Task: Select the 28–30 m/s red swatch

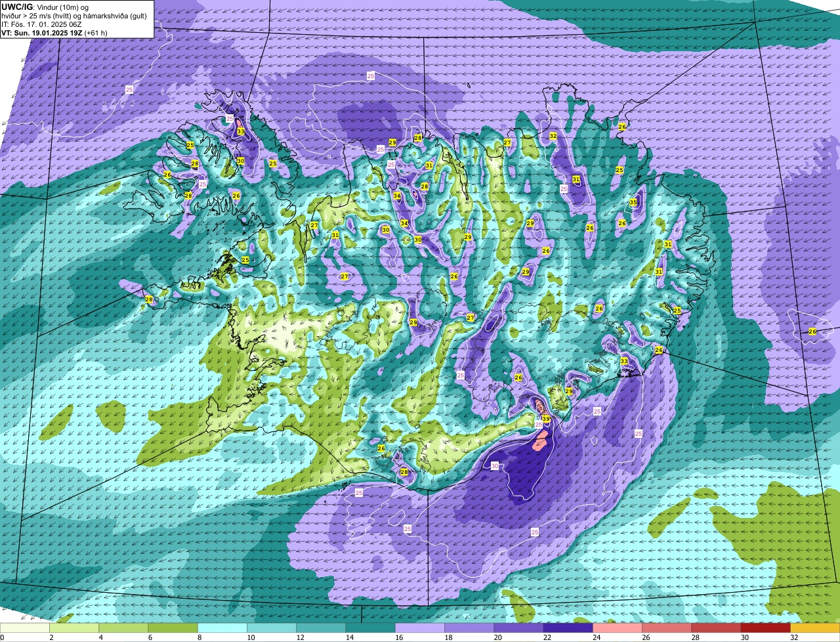Action: [717, 628]
